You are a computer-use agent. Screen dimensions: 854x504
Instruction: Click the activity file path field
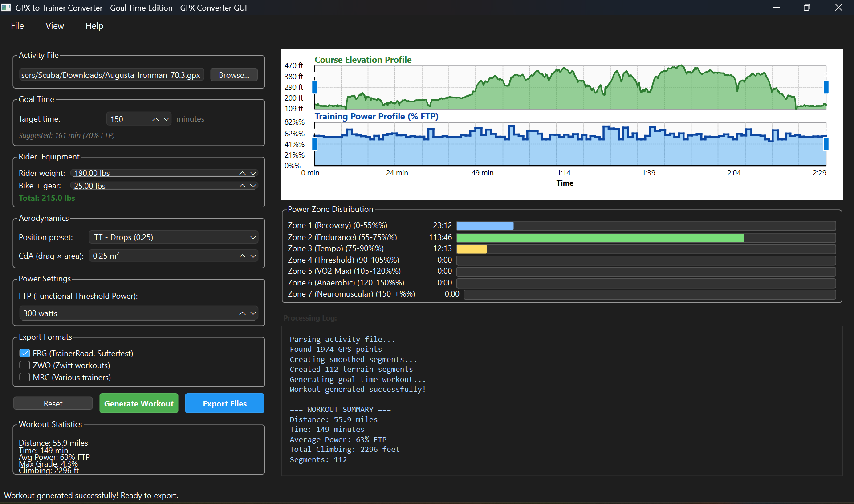[x=111, y=75]
